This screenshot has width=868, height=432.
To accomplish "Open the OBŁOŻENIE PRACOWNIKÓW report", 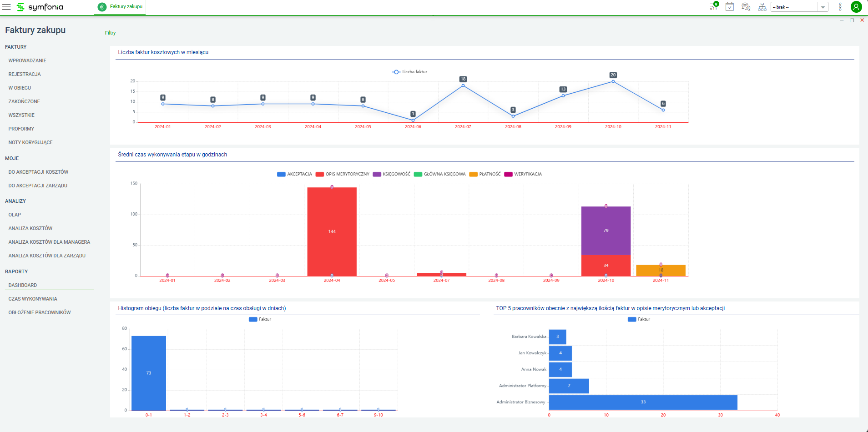I will click(40, 312).
